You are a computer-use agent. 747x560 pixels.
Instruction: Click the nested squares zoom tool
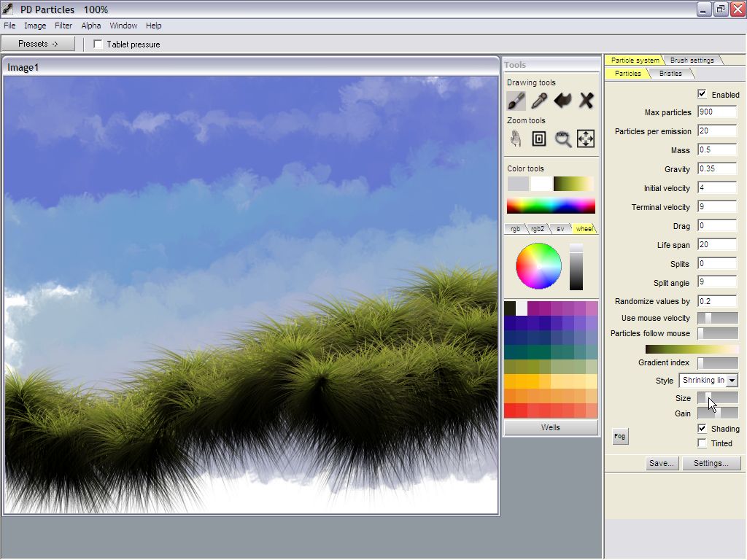point(539,139)
